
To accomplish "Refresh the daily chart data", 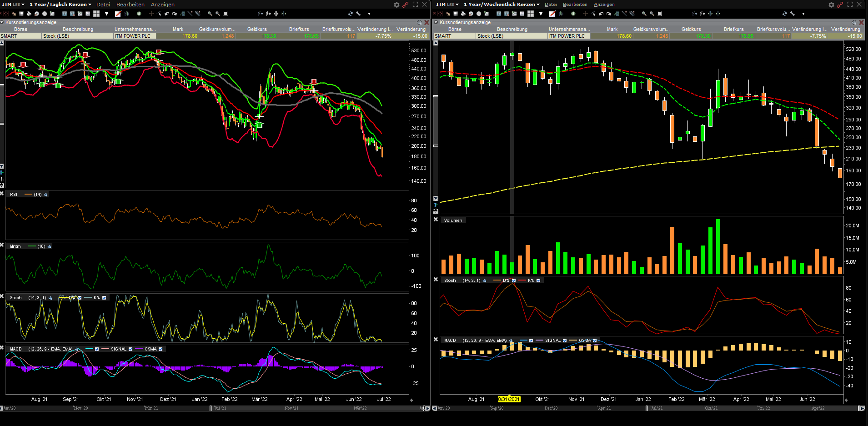I will point(350,14).
